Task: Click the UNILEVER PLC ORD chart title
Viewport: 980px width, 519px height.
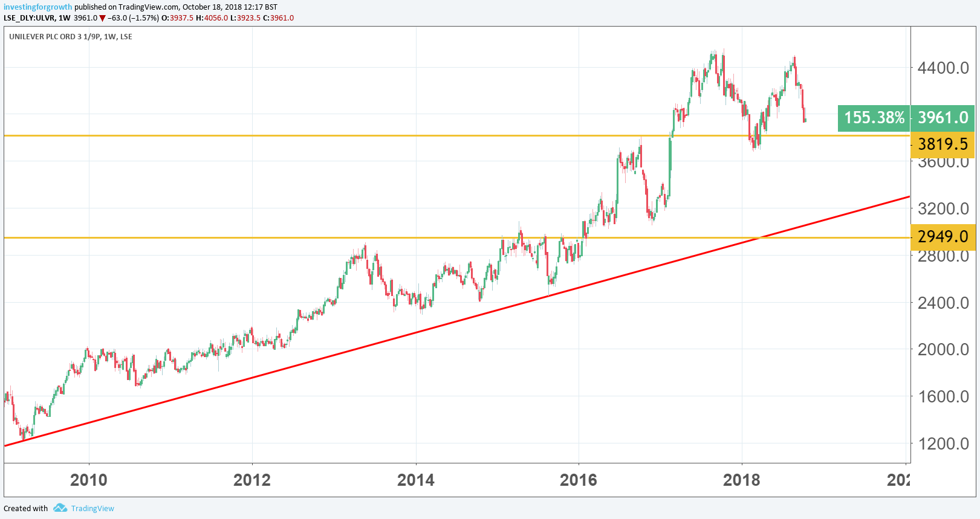Action: [71, 37]
